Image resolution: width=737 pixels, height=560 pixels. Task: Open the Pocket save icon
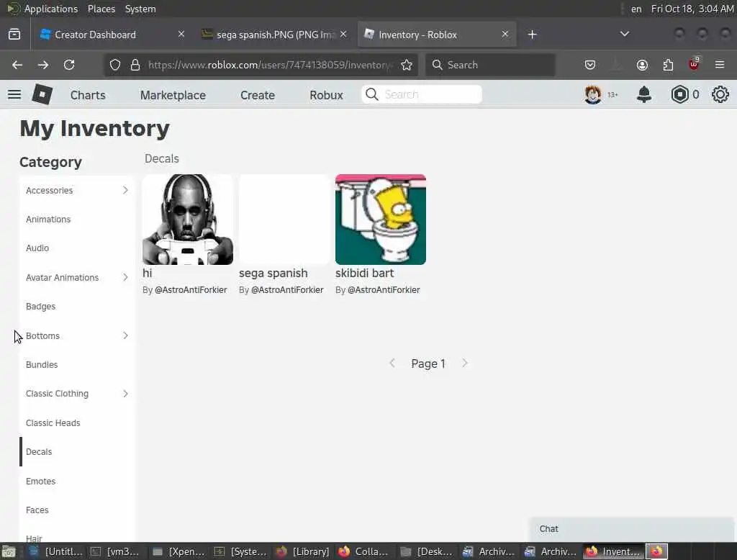coord(590,65)
